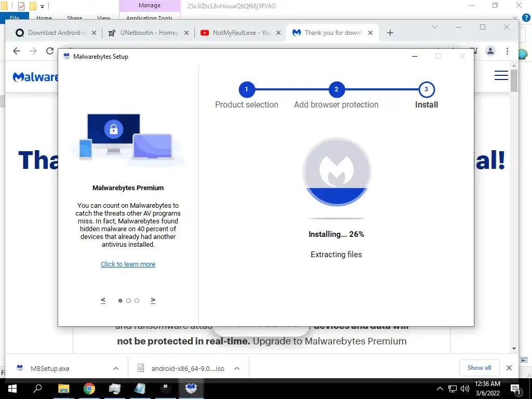The height and width of the screenshot is (399, 532).
Task: Select the first carousel dot
Action: click(120, 301)
